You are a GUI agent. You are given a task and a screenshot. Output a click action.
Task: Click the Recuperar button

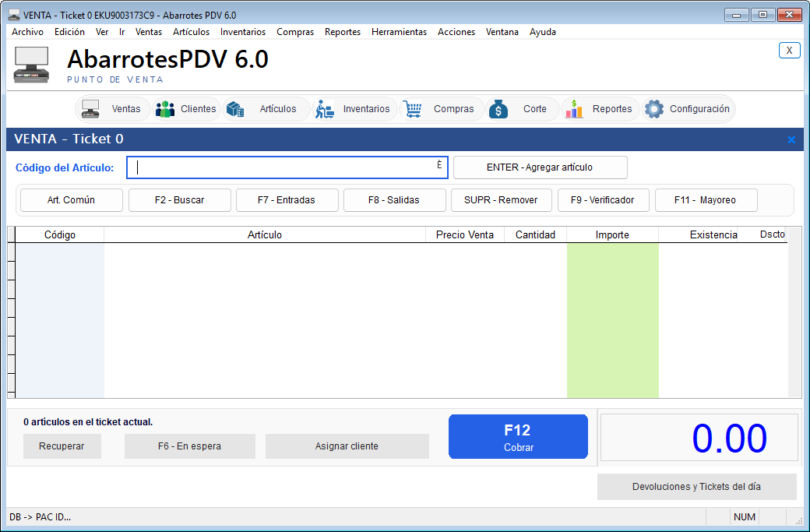pyautogui.click(x=62, y=446)
